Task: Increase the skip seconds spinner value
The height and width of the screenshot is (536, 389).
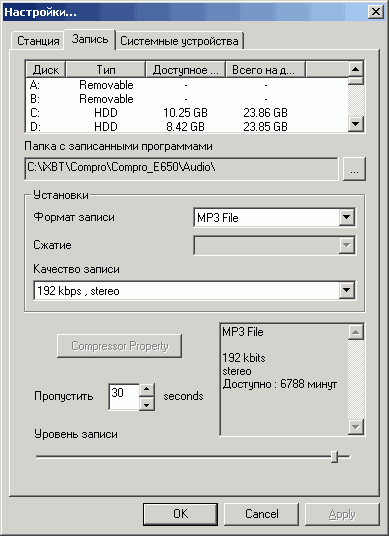Action: click(147, 389)
